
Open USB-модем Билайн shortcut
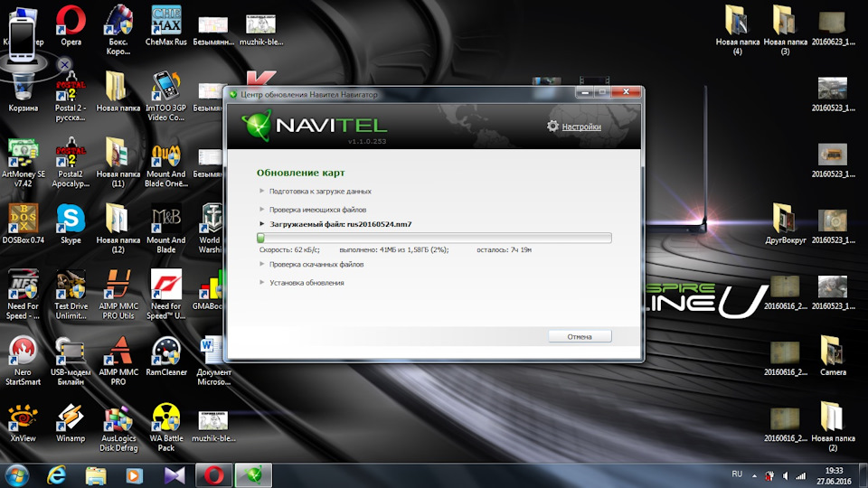coord(71,361)
